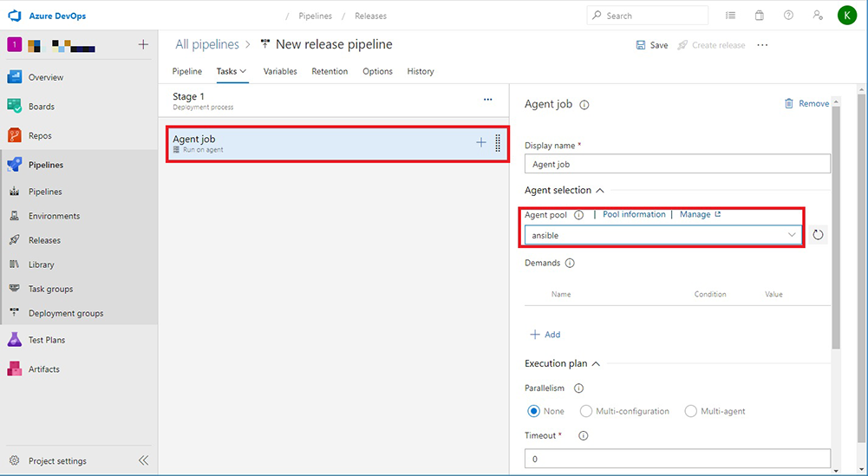The height and width of the screenshot is (476, 868).
Task: Click the plus icon beside project name
Action: pyautogui.click(x=143, y=45)
